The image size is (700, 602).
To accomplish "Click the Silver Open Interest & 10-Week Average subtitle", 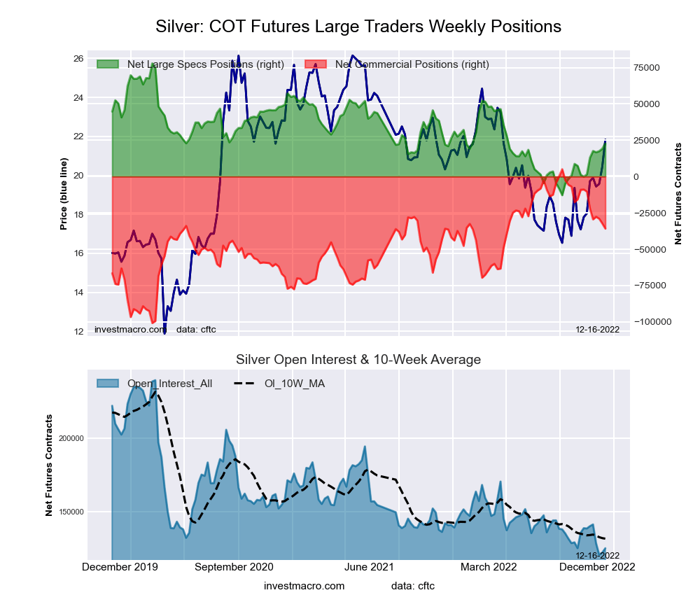I will coord(358,360).
